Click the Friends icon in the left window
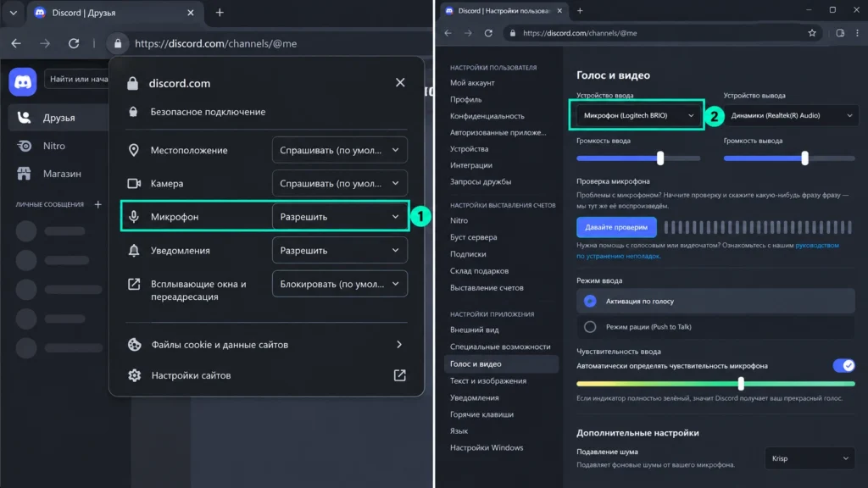Image resolution: width=868 pixels, height=488 pixels. 25,117
